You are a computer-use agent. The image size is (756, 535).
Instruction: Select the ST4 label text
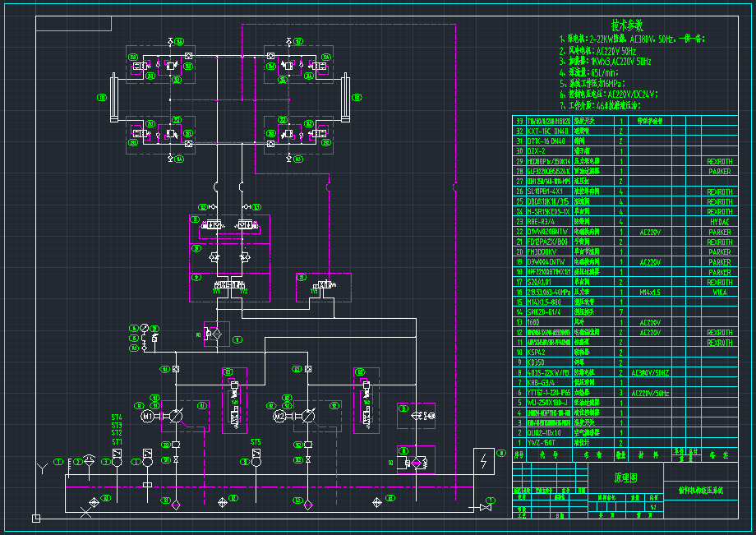coord(117,417)
